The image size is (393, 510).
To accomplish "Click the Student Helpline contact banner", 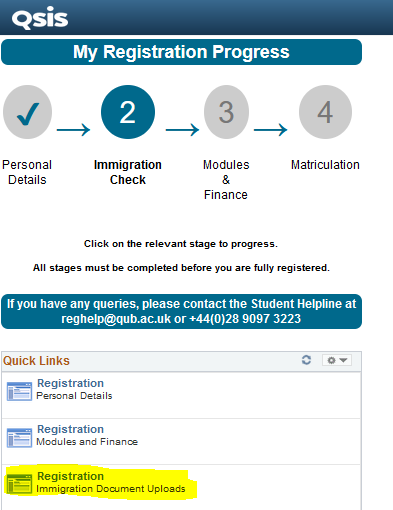I will click(181, 311).
